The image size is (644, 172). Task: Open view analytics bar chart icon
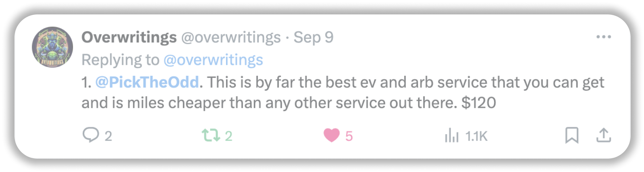pyautogui.click(x=452, y=136)
